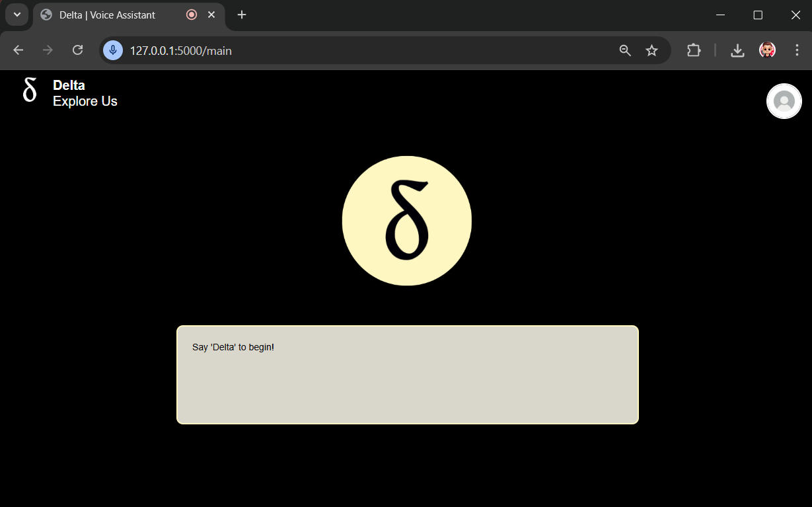
Task: Reload the Delta voice assistant page
Action: coord(77,50)
